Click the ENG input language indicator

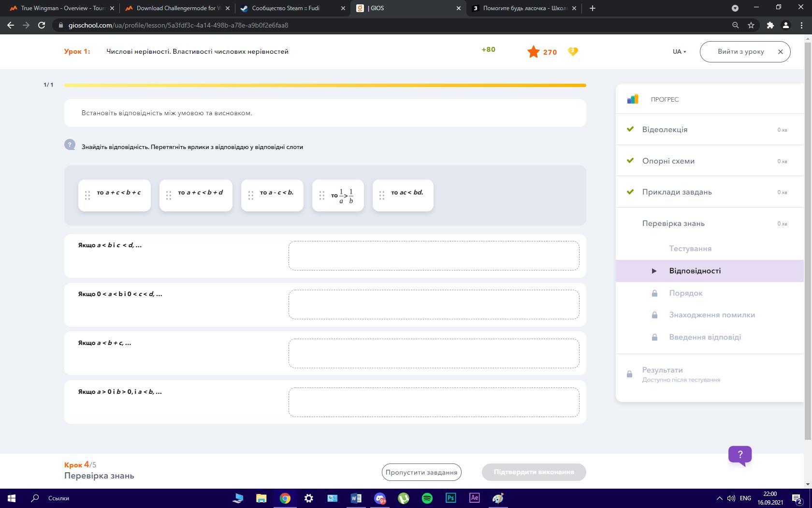pos(745,498)
